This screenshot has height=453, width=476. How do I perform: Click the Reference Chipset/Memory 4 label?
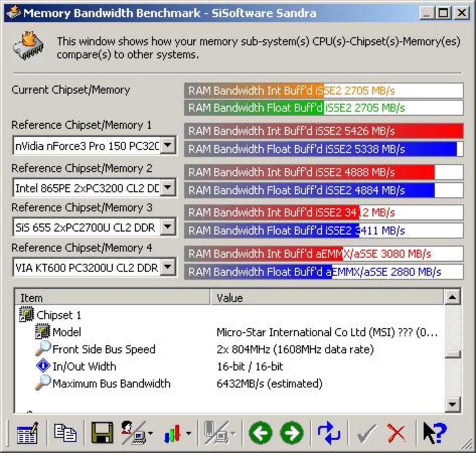(82, 248)
